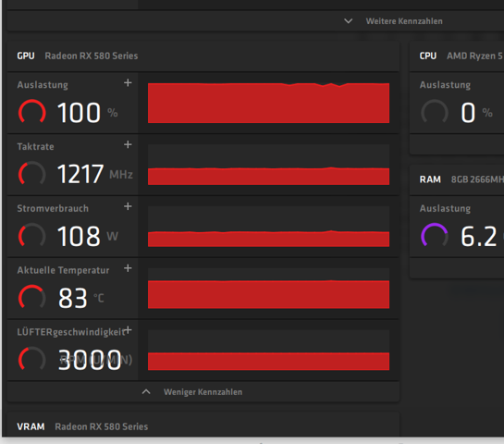Click the GPU usage value '100'
Screen dimensions: 504x444
tap(79, 113)
